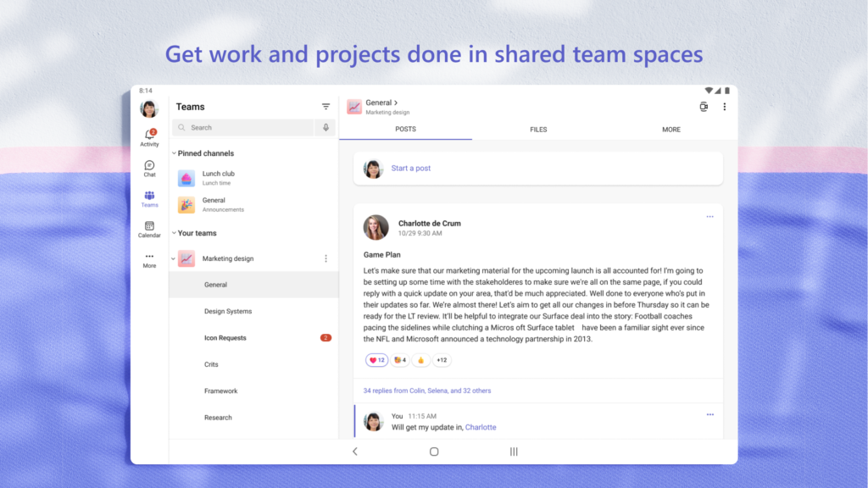Open the filter icon next to Teams heading

(326, 107)
